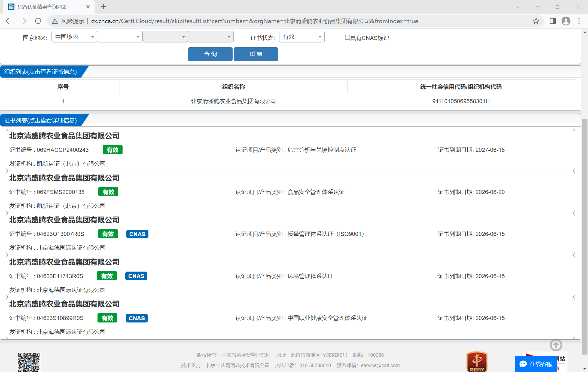The width and height of the screenshot is (588, 372).
Task: Click the scrollbar up arrow
Action: 584,32
